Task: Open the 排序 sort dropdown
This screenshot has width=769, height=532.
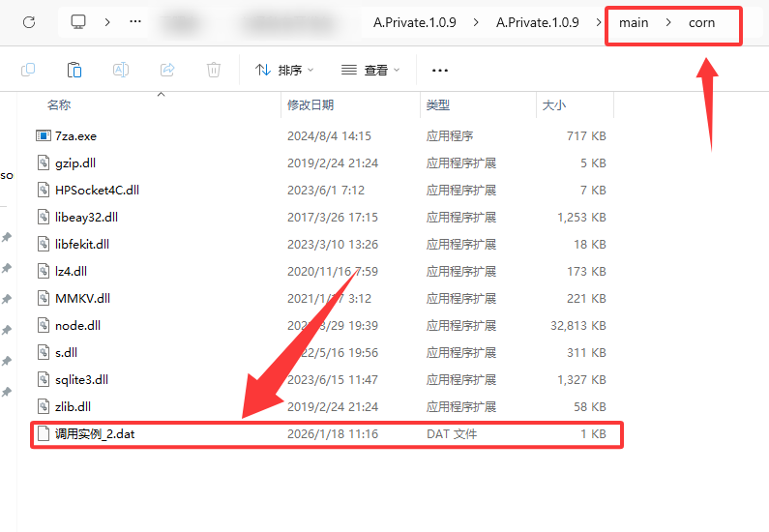Action: click(284, 70)
